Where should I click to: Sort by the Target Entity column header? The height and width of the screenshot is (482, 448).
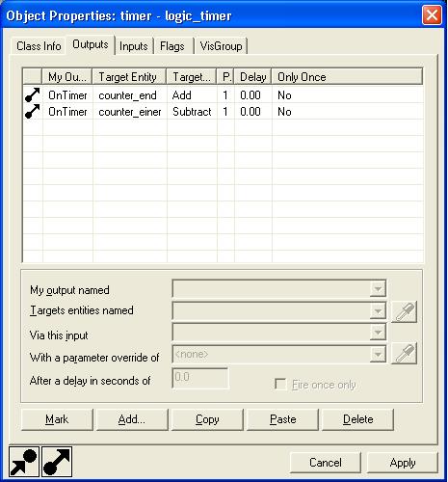tap(129, 77)
